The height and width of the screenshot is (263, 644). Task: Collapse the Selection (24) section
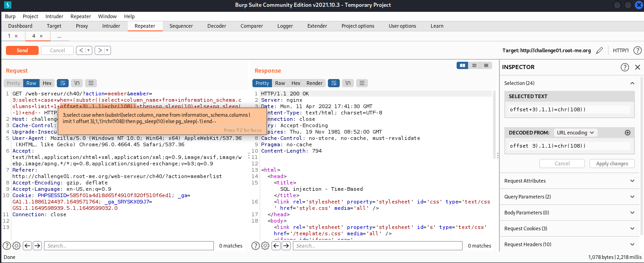632,83
